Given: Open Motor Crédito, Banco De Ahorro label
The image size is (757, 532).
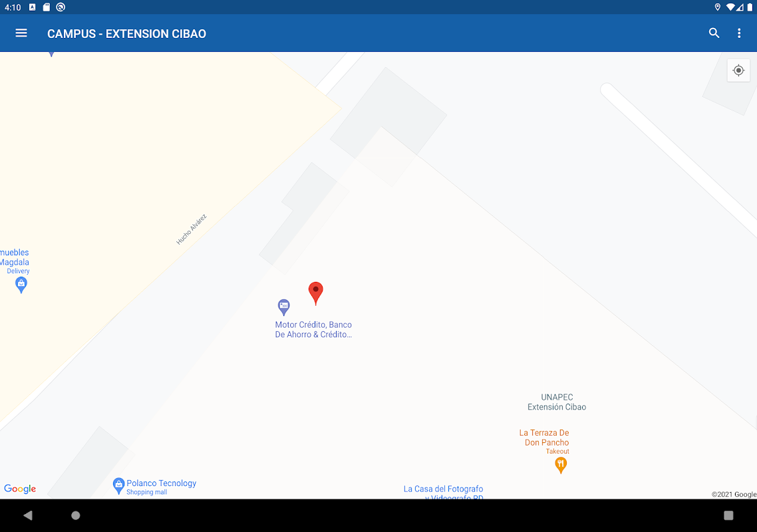Looking at the screenshot, I should pyautogui.click(x=313, y=330).
